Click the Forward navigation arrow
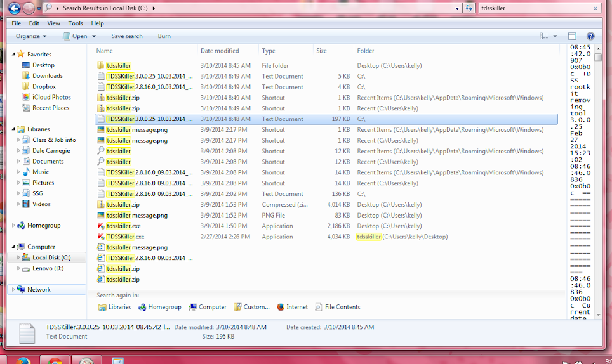 tap(29, 8)
